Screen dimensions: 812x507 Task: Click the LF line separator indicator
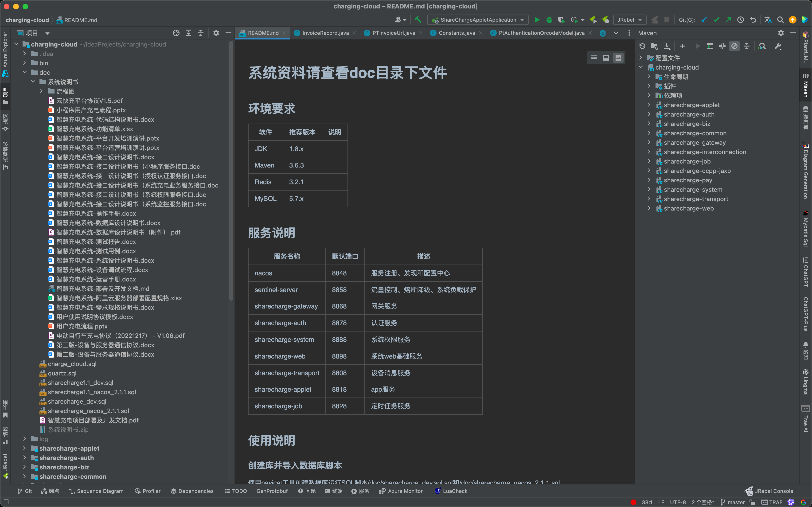[661, 502]
